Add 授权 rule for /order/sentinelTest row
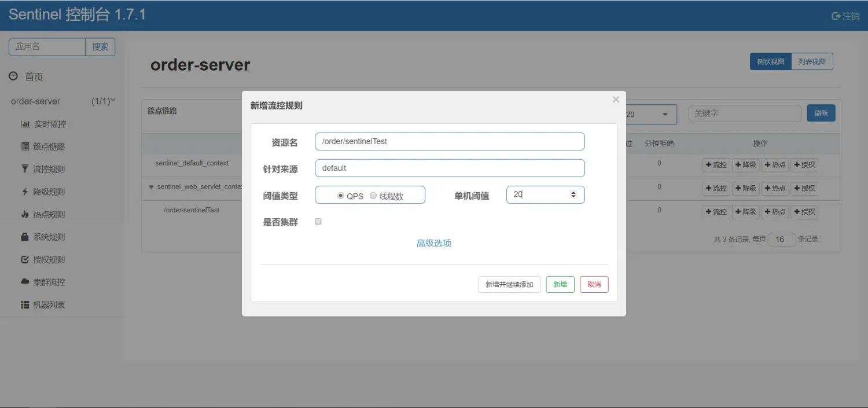The height and width of the screenshot is (408, 868). (x=804, y=212)
